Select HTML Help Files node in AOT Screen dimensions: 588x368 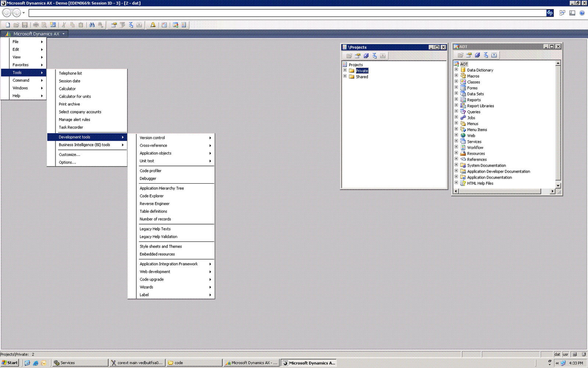[x=480, y=183]
